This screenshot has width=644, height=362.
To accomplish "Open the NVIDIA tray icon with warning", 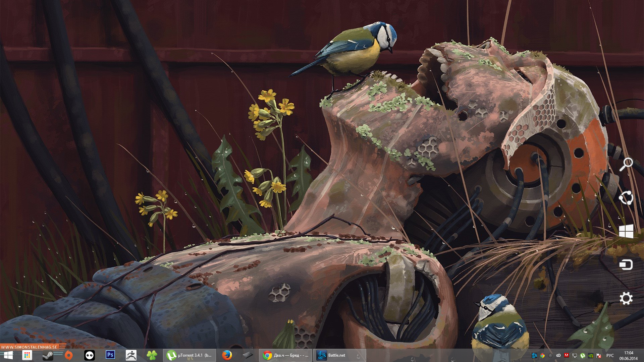I will [x=591, y=356].
